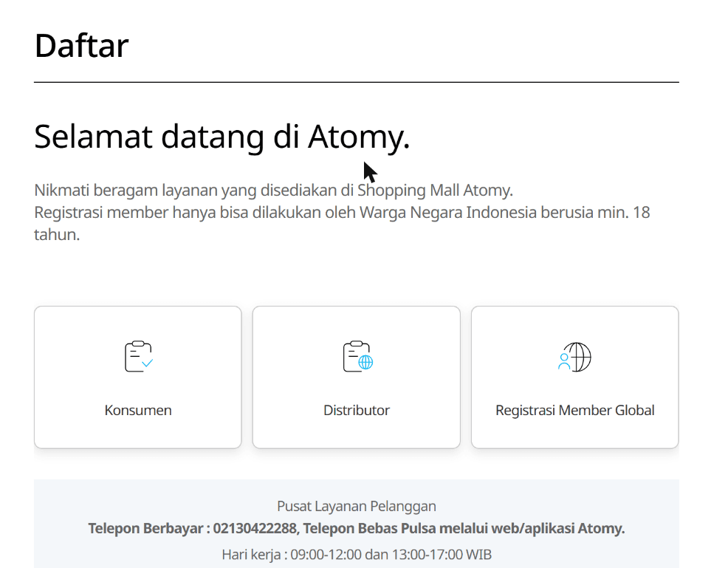Image resolution: width=728 pixels, height=568 pixels.
Task: Click the 'Selamat datang di Atomy.' heading
Action: [x=222, y=137]
